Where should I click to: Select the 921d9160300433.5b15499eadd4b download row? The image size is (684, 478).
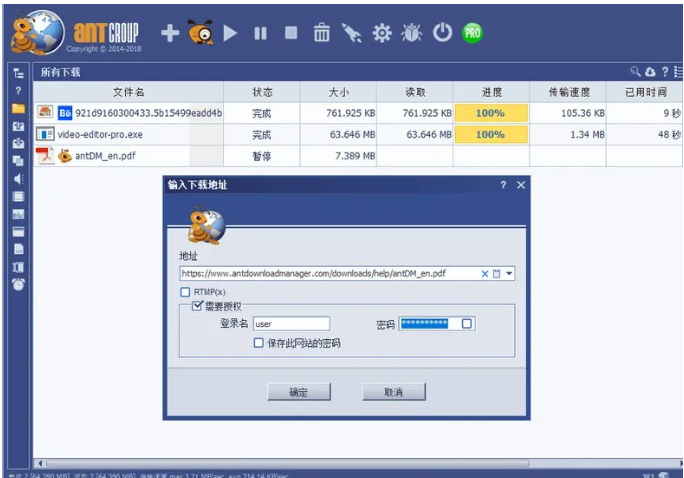[x=358, y=113]
